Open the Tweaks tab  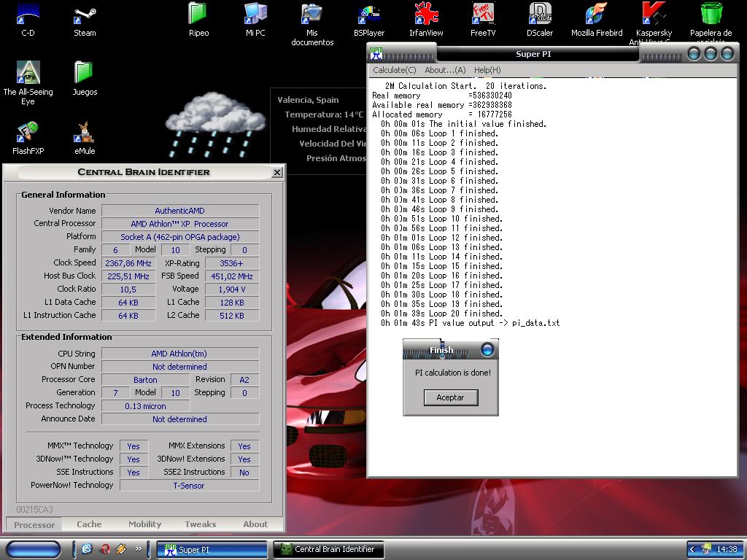pos(201,524)
